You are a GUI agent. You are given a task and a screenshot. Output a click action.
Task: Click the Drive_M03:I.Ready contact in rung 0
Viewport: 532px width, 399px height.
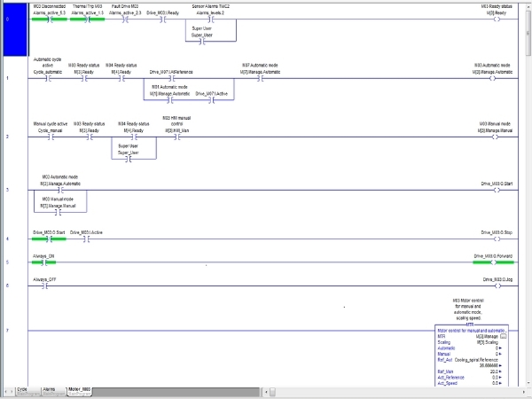[x=163, y=20]
